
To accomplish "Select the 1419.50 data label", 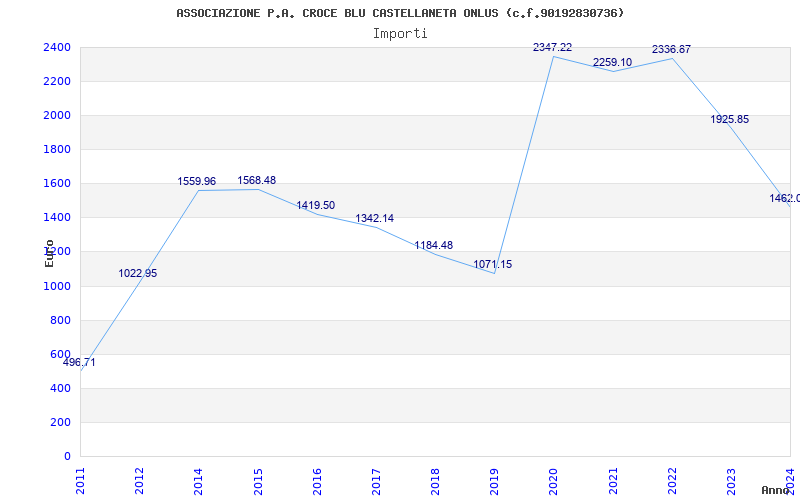I will 316,206.
